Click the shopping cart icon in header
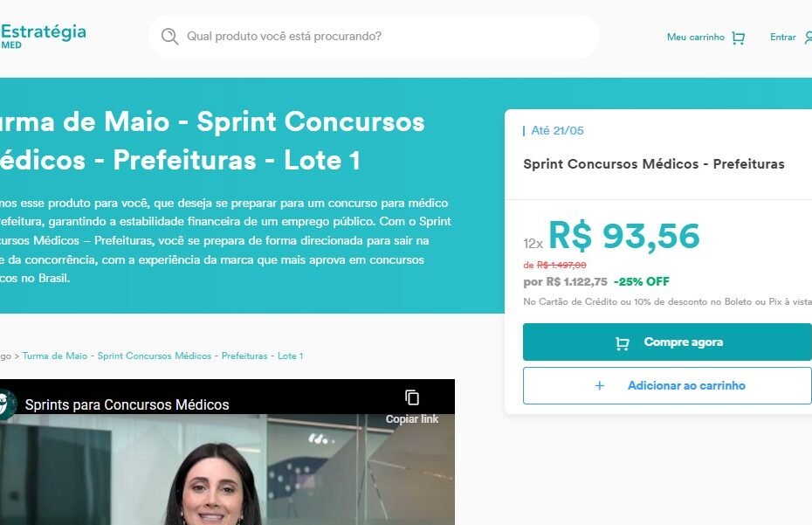Image resolution: width=812 pixels, height=525 pixels. point(739,38)
